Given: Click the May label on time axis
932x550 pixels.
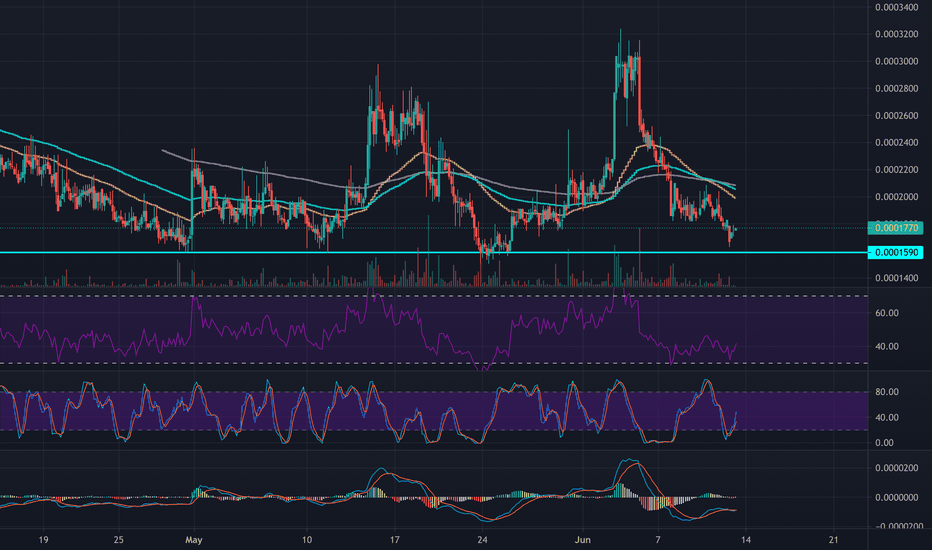Looking at the screenshot, I should point(194,540).
